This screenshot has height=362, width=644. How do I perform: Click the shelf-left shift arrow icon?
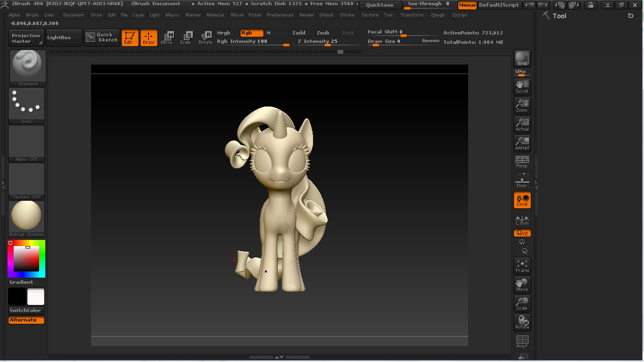click(x=529, y=5)
